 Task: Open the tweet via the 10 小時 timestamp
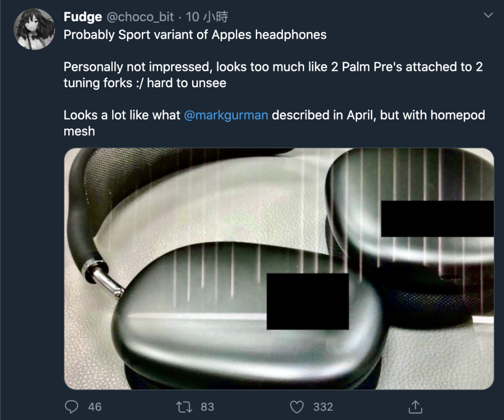point(207,17)
